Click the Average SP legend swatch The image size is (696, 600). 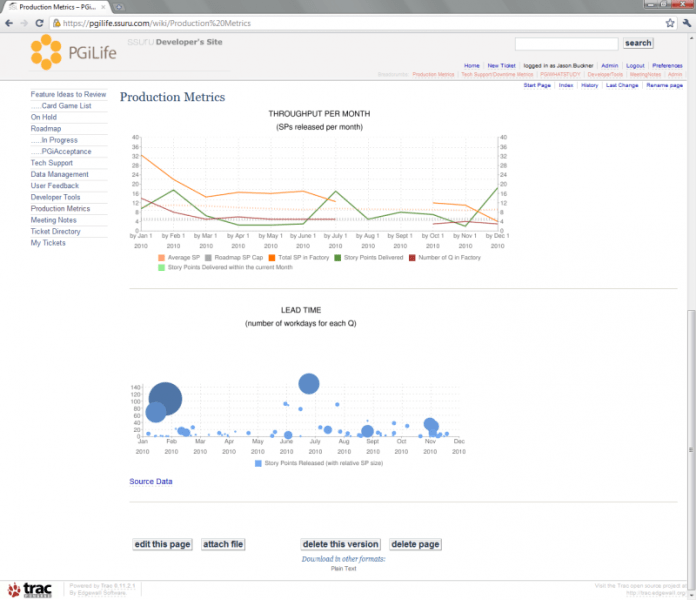click(162, 258)
